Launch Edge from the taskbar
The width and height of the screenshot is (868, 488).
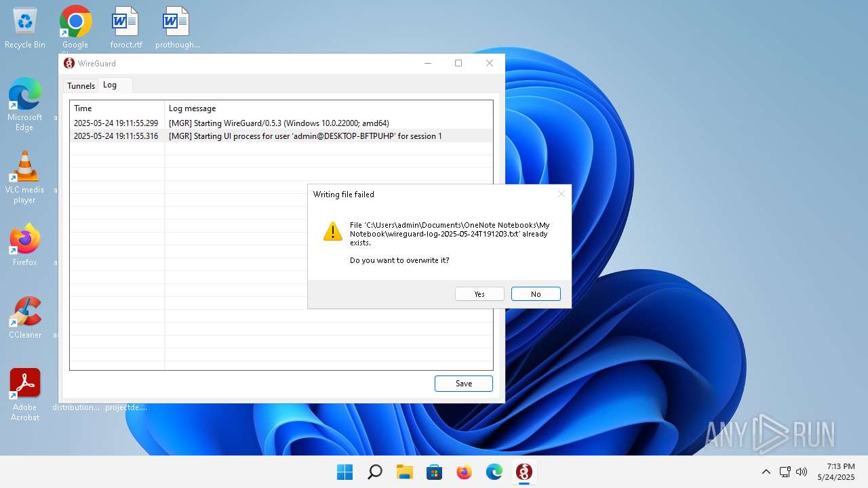click(x=494, y=472)
